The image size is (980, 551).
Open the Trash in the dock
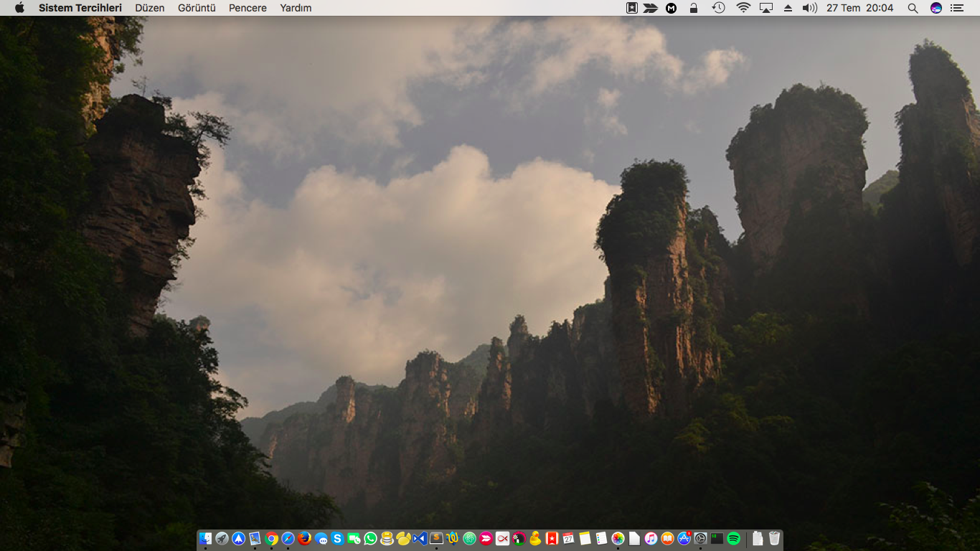pyautogui.click(x=774, y=538)
